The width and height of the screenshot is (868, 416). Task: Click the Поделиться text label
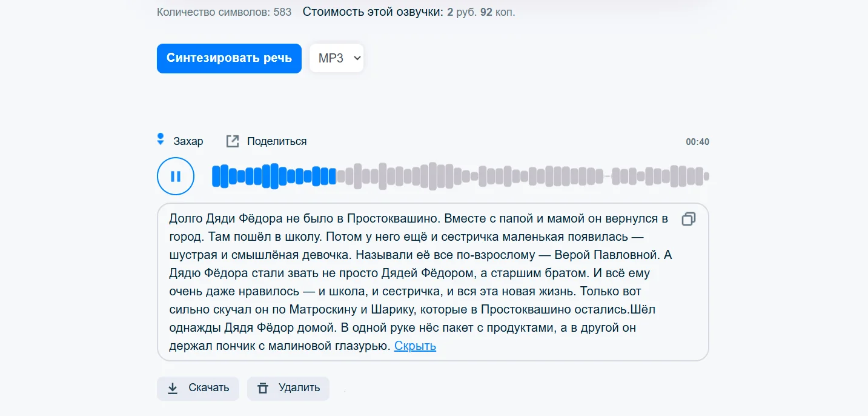276,141
